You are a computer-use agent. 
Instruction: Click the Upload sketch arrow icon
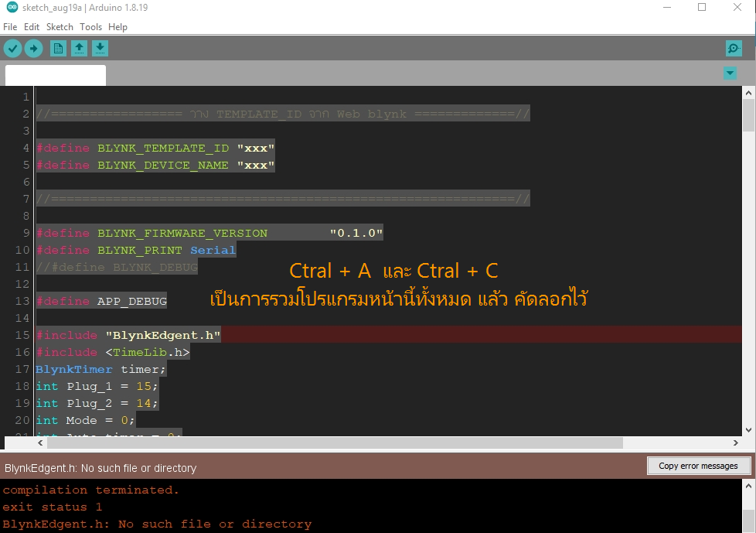click(x=34, y=48)
